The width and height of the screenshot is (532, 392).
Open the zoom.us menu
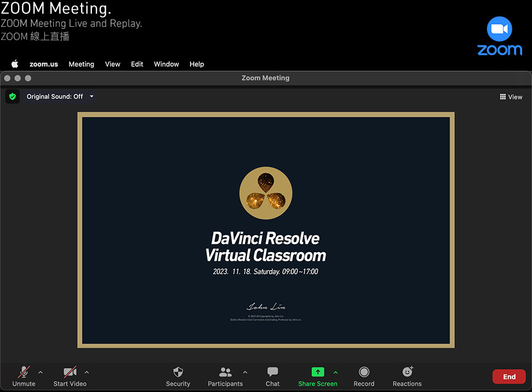click(x=44, y=64)
